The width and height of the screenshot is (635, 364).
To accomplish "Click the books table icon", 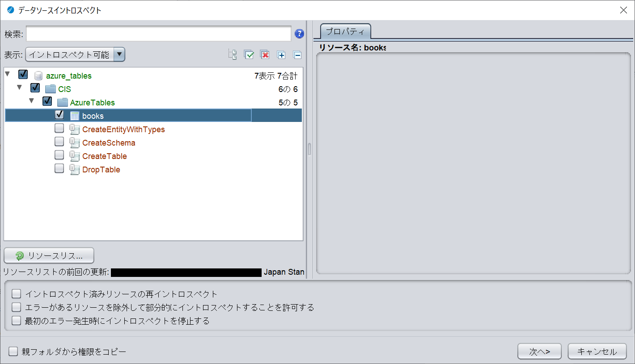I will pos(75,116).
